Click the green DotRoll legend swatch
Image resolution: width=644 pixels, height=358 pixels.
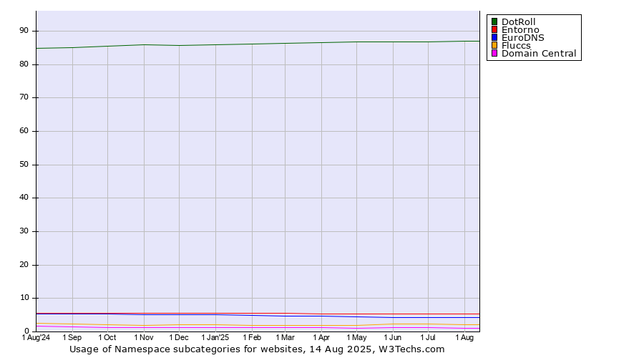tap(494, 21)
